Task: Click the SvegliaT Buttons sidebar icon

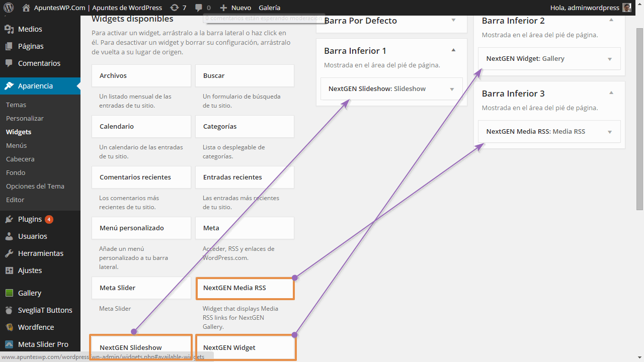Action: click(9, 310)
